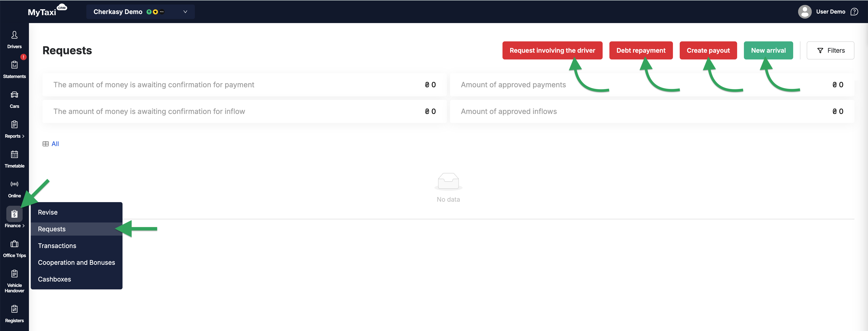Click the table icon beside All
Screen dimensions: 868x331
click(x=45, y=144)
